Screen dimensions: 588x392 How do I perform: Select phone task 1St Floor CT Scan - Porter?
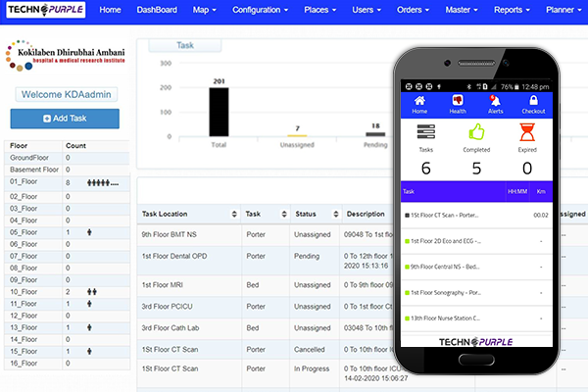pyautogui.click(x=476, y=216)
